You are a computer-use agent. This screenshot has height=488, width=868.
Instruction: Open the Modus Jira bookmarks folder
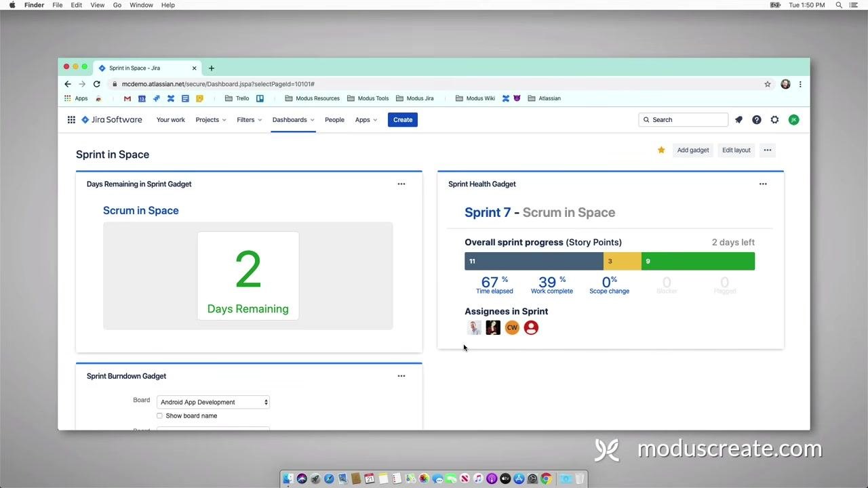414,98
